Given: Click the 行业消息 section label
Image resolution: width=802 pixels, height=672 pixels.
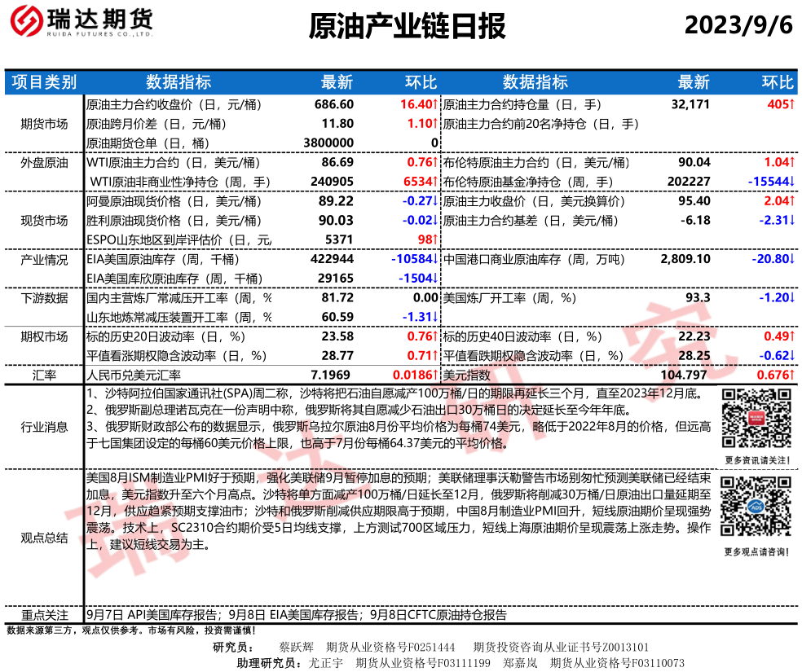Looking at the screenshot, I should coord(44,426).
